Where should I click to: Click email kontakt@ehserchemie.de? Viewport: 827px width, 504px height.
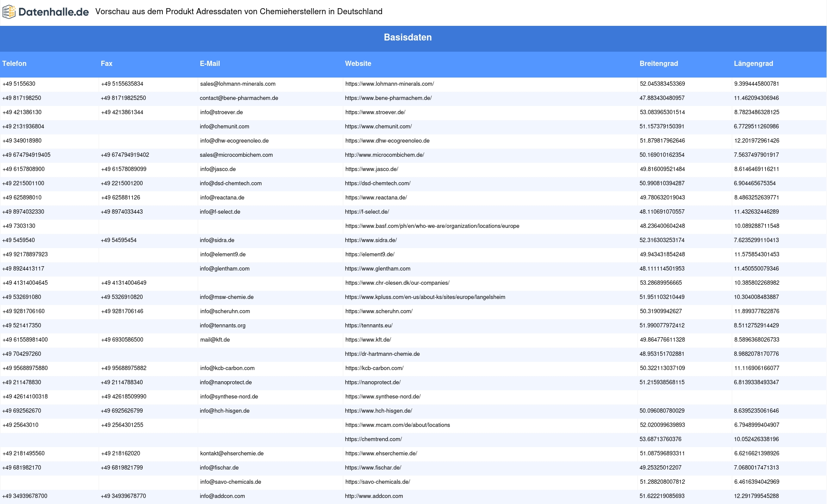point(232,454)
